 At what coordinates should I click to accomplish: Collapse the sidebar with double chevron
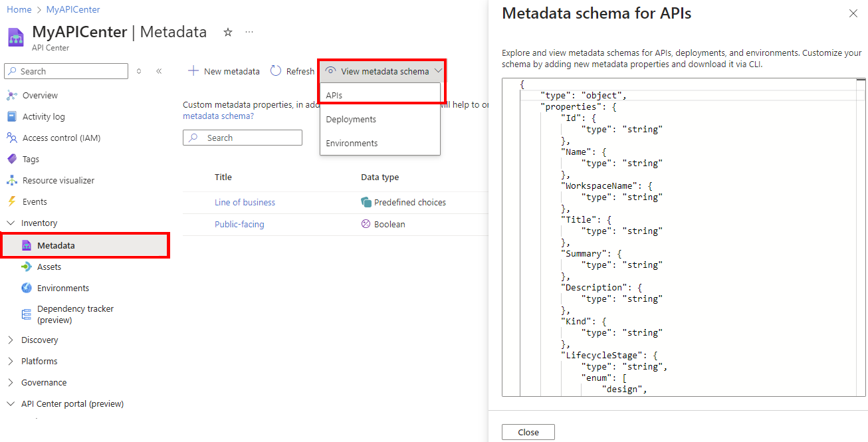[x=159, y=71]
